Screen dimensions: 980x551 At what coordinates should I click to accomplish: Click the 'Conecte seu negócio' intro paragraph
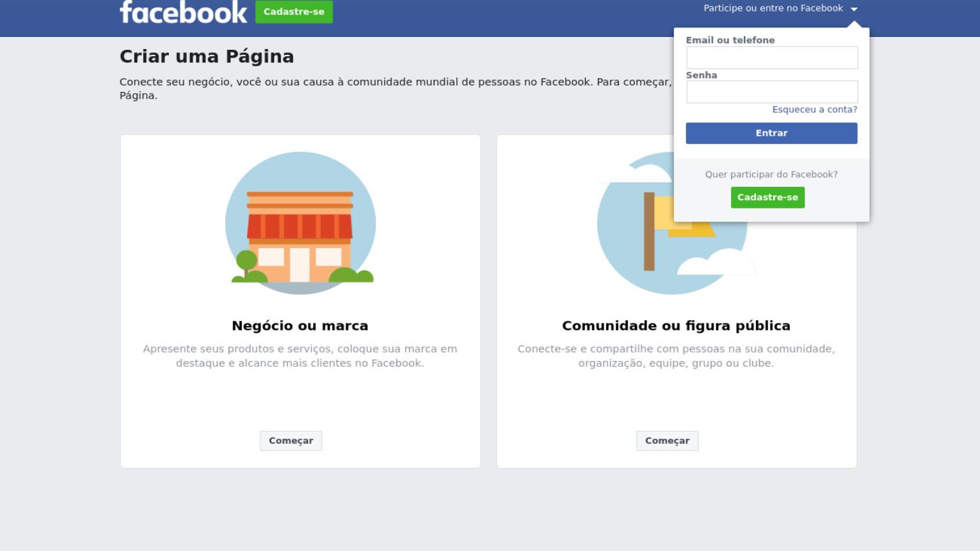point(396,89)
